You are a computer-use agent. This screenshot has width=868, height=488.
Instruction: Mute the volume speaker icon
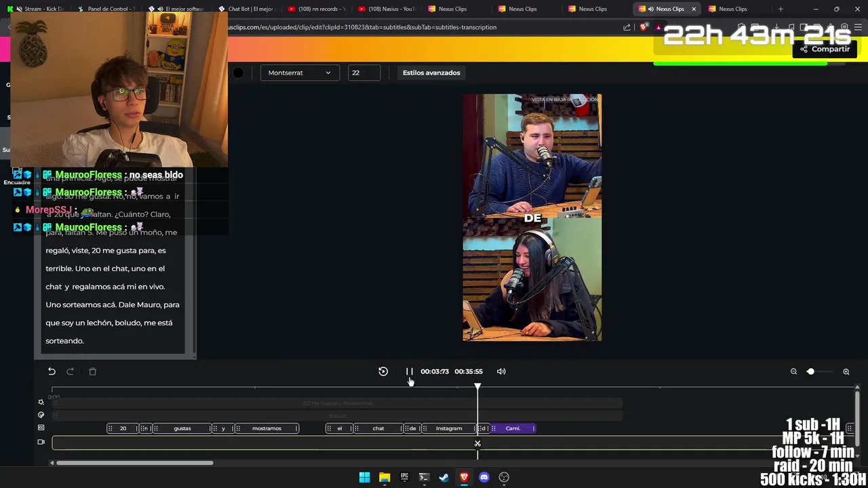click(x=501, y=371)
